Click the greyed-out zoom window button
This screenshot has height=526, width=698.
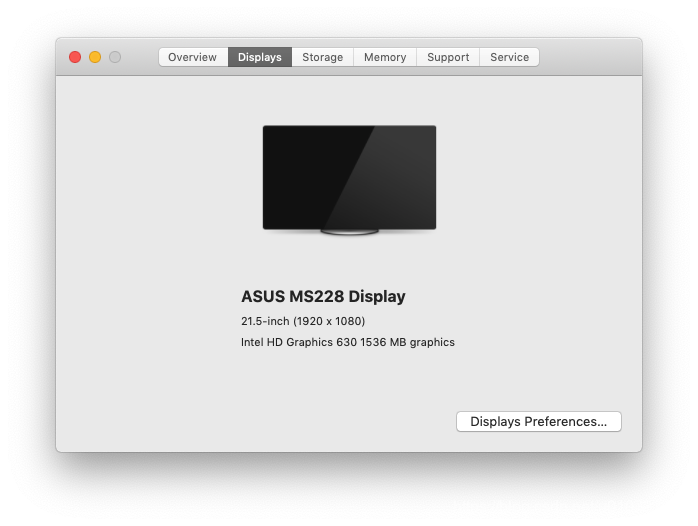115,57
